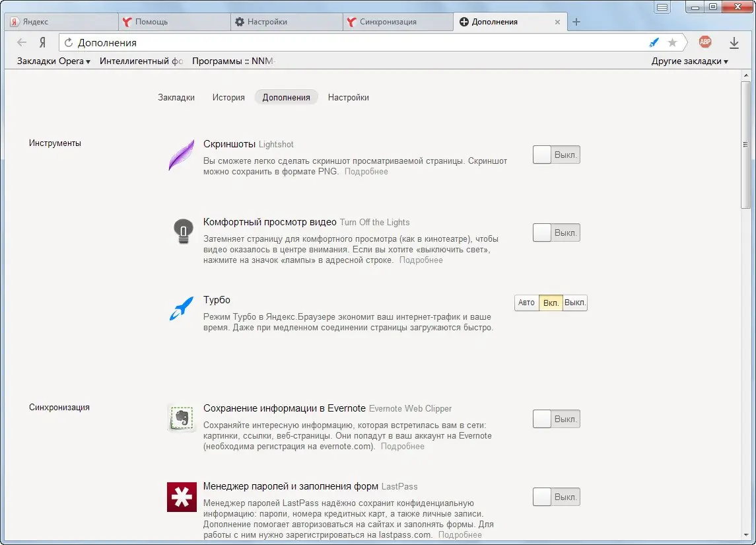Screen dimensions: 756x545
Task: Click the Lightshot purple feather icon
Action: [x=182, y=155]
